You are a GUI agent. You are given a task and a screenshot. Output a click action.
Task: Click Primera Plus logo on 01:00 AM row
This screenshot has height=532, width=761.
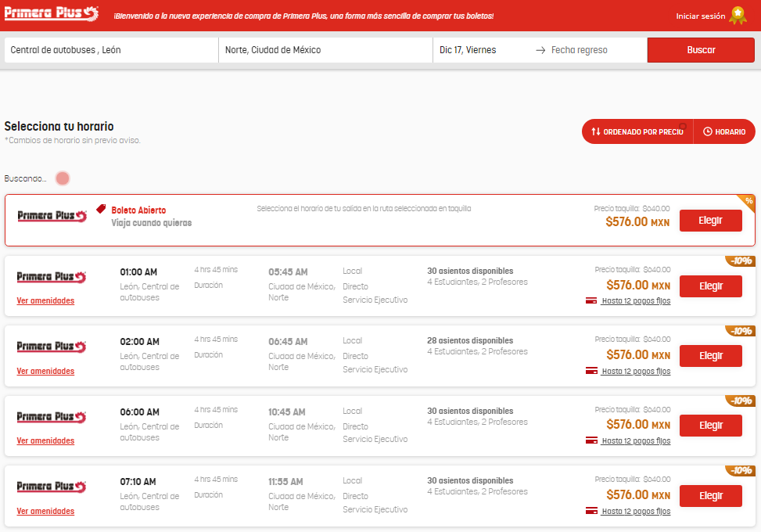tap(52, 277)
